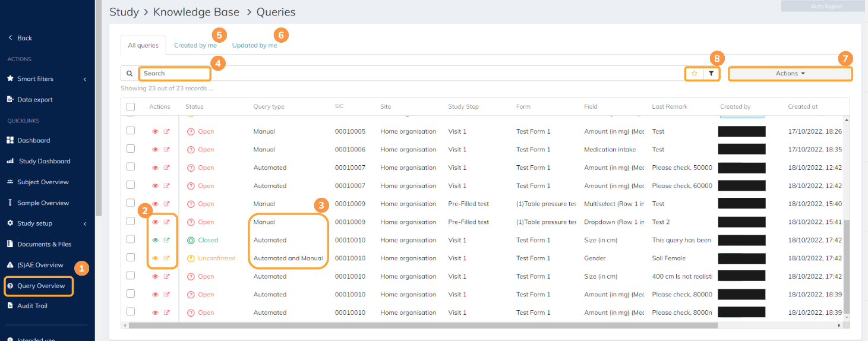This screenshot has width=868, height=341.
Task: Click 'Automated and Manual' query type cell
Action: pyautogui.click(x=288, y=258)
